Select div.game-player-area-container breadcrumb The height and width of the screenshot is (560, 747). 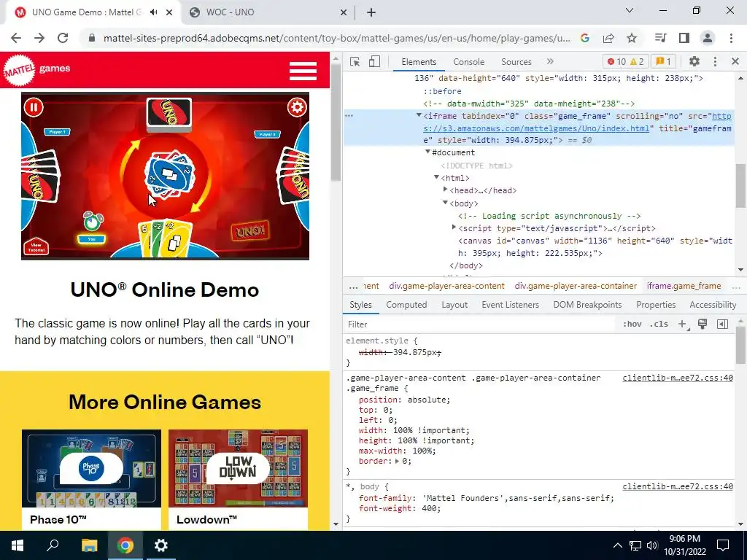[576, 286]
